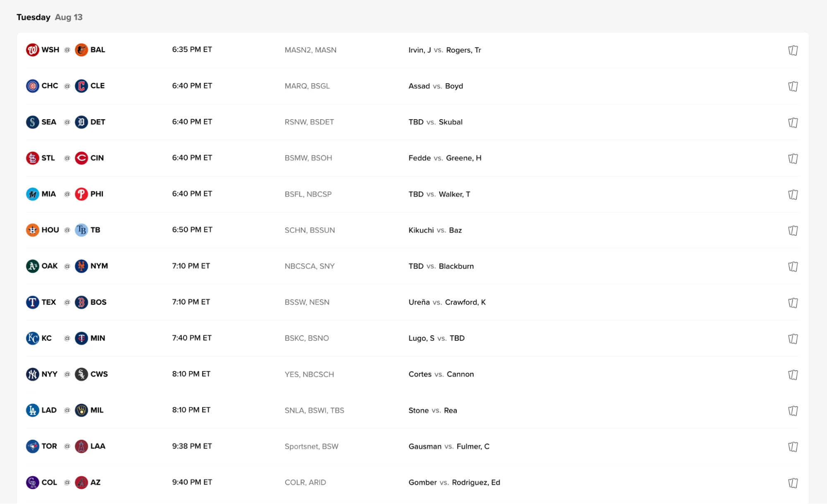Click the Baltimore Orioles logo

82,50
